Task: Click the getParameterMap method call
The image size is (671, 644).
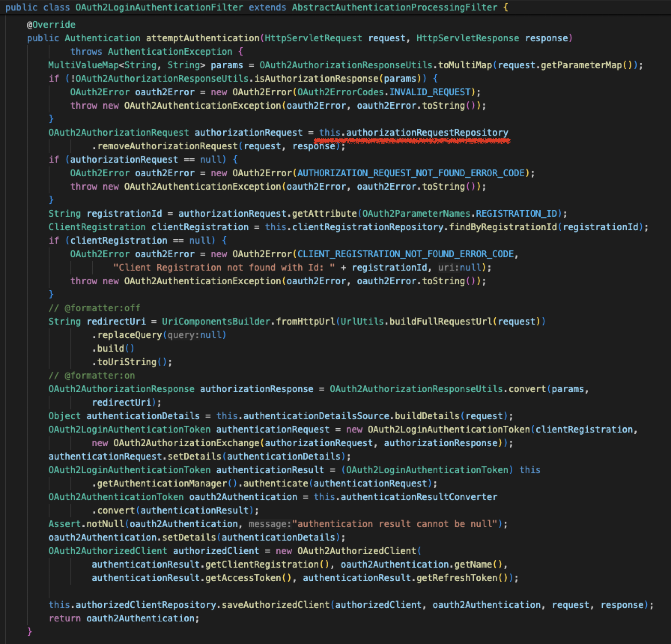Action: [x=581, y=65]
